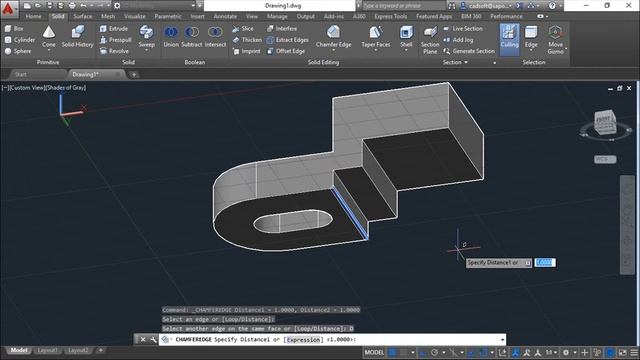
Task: Select the Sphere primitive tool
Action: click(18, 51)
